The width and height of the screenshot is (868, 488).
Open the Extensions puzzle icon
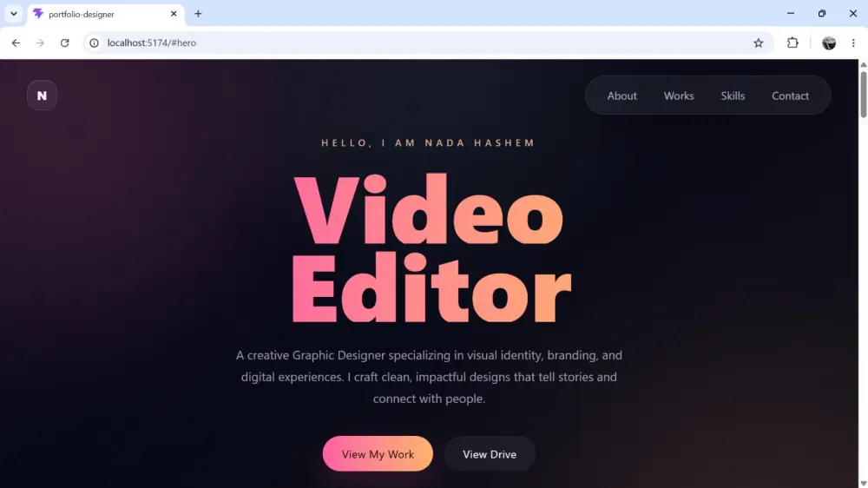[792, 43]
